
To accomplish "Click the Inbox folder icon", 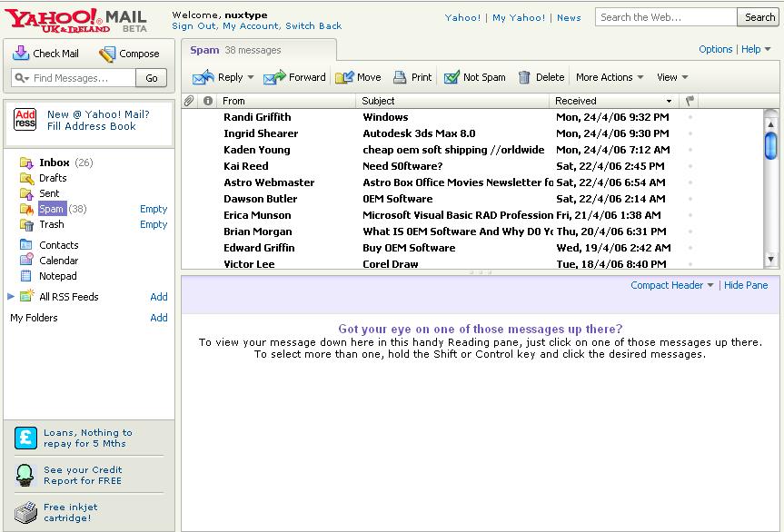I will pos(26,163).
